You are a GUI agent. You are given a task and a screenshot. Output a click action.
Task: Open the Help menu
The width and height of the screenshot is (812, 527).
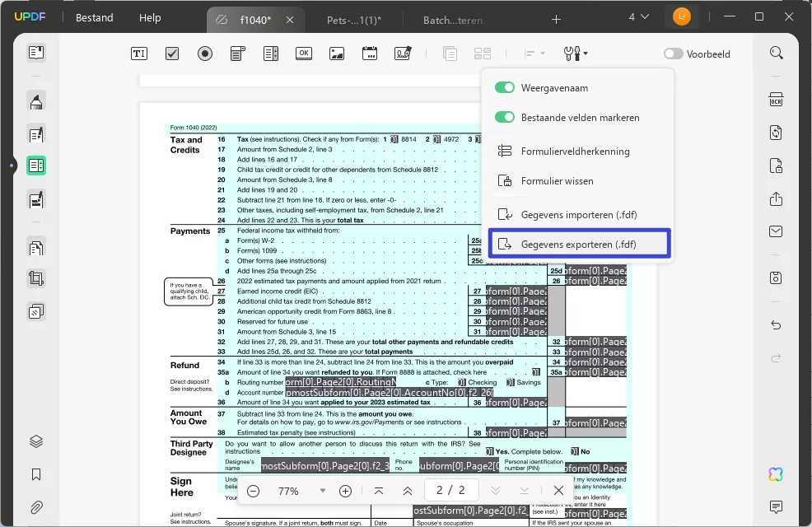[150, 17]
